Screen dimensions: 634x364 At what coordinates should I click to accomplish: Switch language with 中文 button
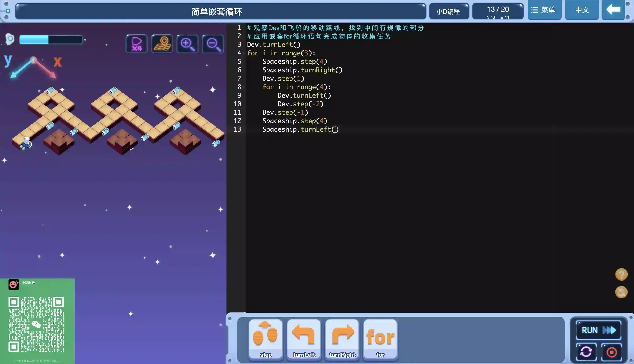tap(582, 10)
